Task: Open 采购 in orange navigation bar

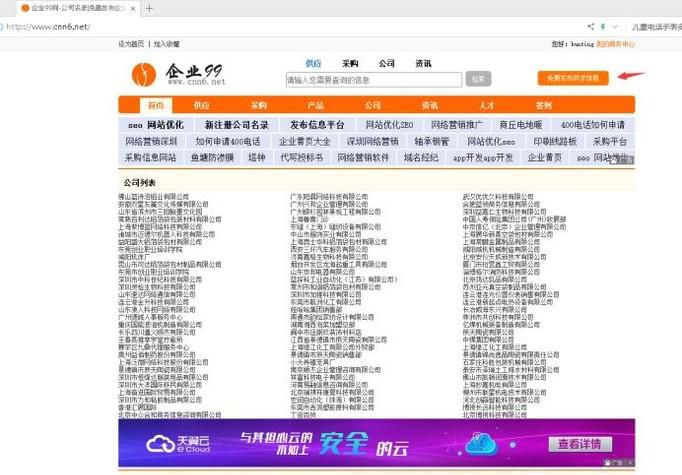Action: [x=259, y=105]
